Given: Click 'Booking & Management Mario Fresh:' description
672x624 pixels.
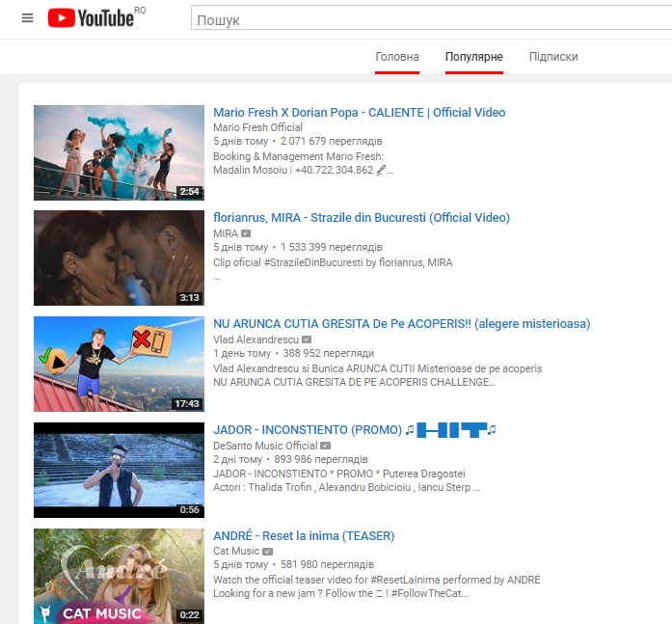Looking at the screenshot, I should point(298,156).
